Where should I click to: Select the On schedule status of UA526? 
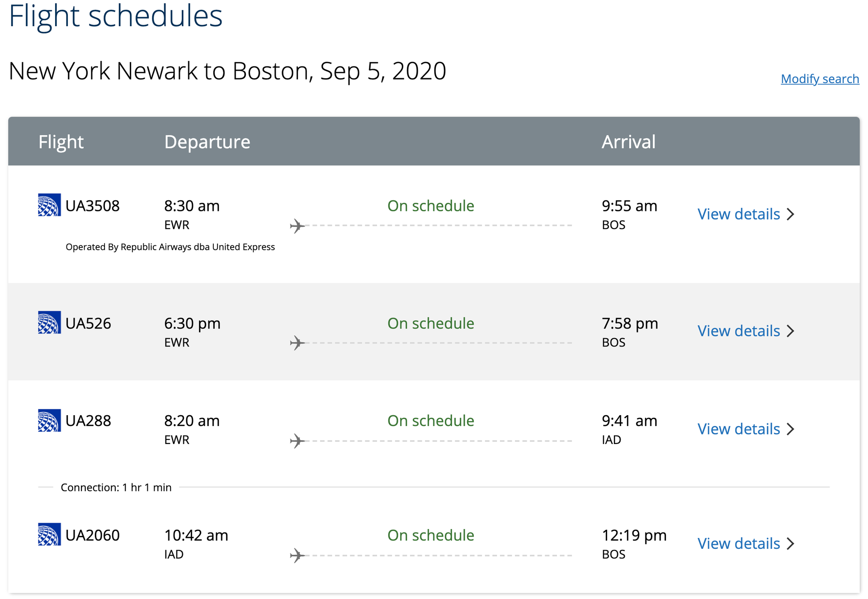point(430,323)
